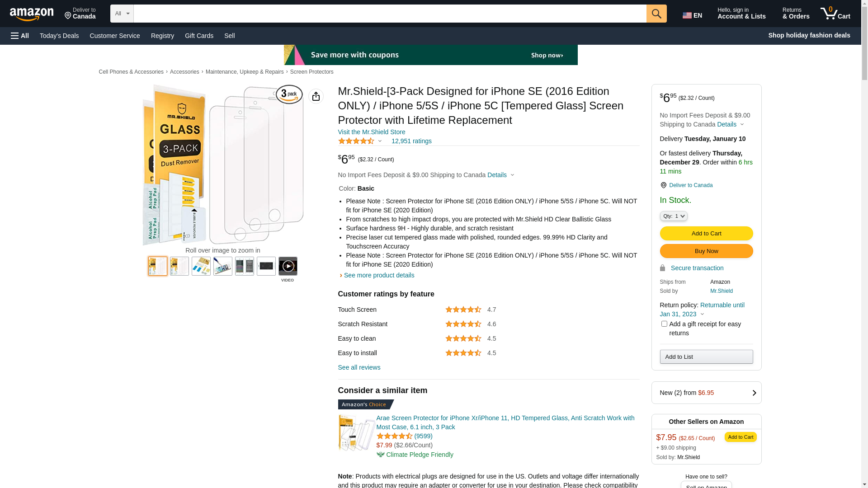Play the product VIDEO thumbnail
This screenshot has width=868, height=488.
(x=288, y=266)
